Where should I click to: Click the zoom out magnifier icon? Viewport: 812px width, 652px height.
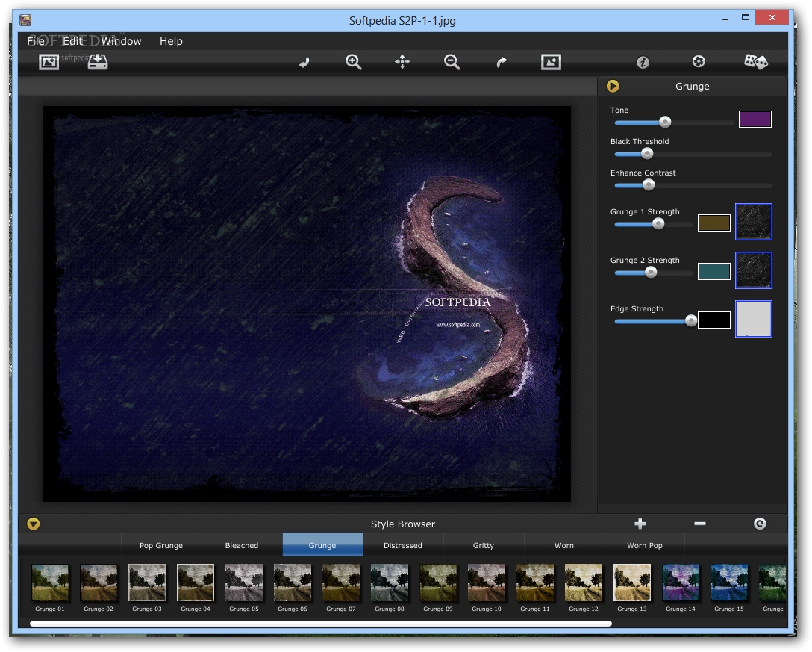coord(452,62)
